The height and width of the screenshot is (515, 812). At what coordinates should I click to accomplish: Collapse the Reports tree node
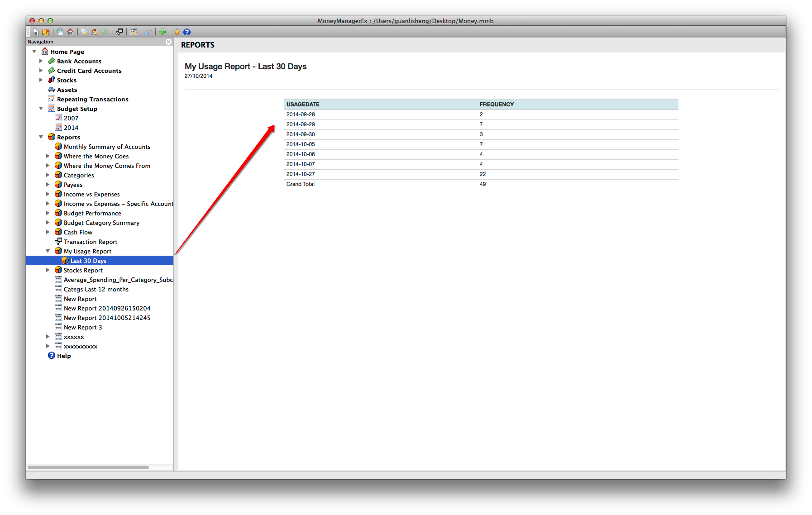click(x=41, y=137)
